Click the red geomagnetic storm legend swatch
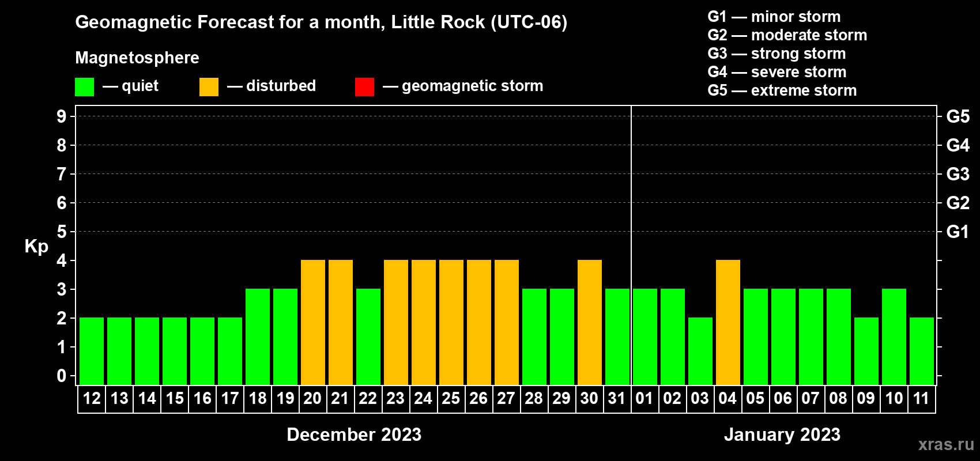Screen dimensions: 980x461 pyautogui.click(x=364, y=87)
